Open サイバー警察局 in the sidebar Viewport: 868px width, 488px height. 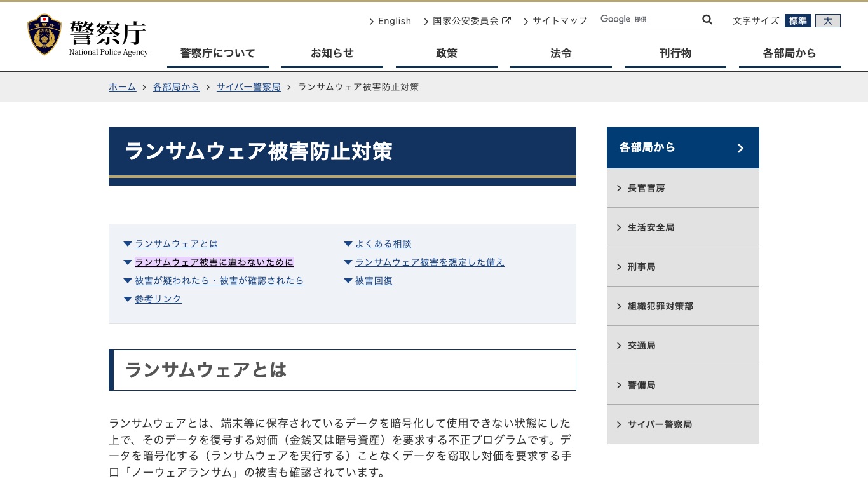tap(683, 424)
